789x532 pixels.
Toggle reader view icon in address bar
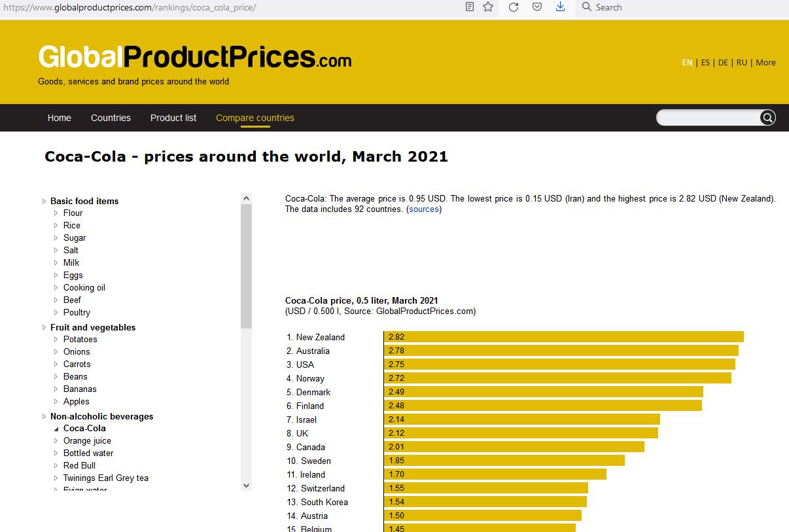[470, 7]
